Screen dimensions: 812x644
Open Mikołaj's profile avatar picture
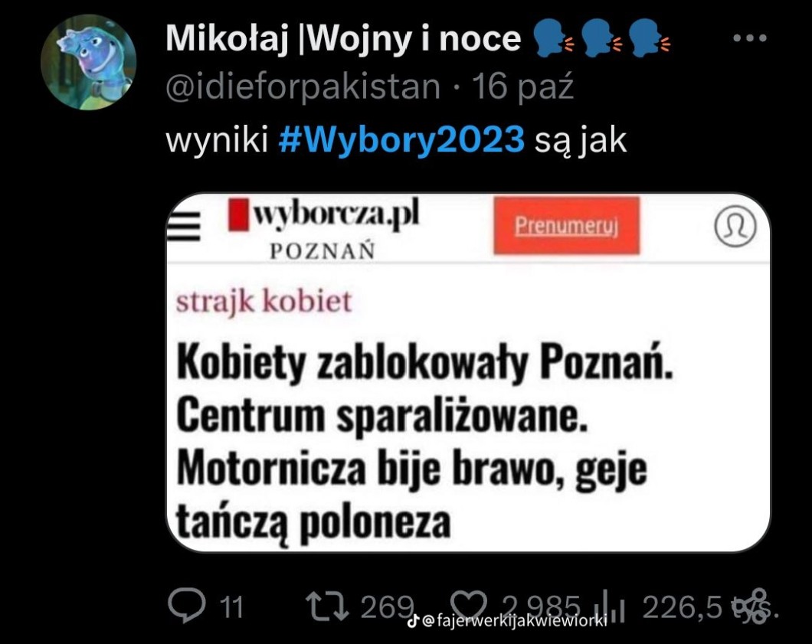88,63
